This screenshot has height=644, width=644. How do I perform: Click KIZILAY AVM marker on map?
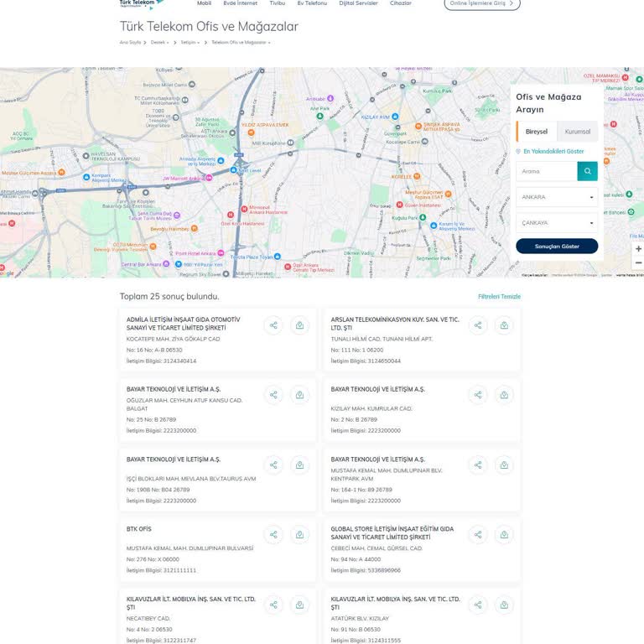(x=395, y=117)
